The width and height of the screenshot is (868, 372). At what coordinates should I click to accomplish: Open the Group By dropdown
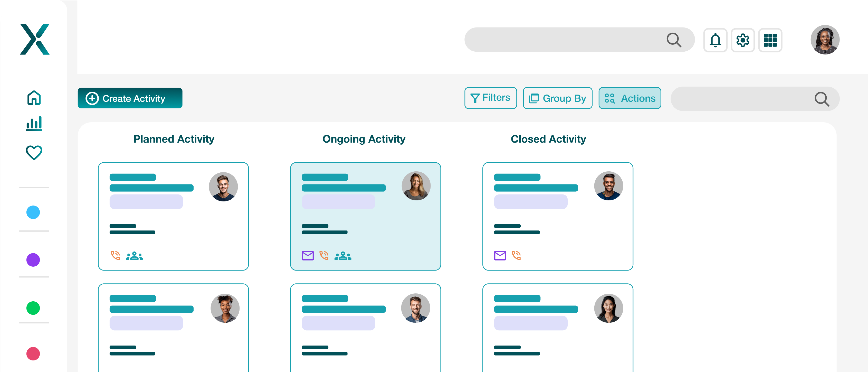click(557, 98)
